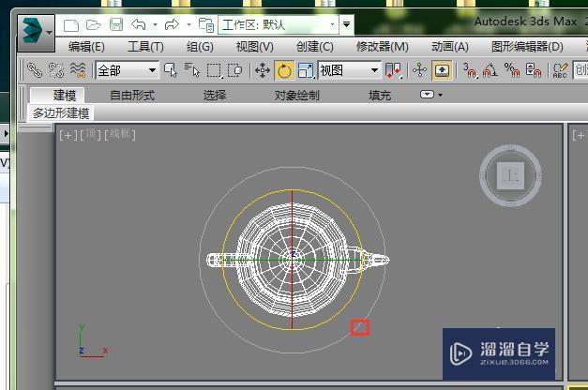Expand the redo history arrow

coord(188,25)
